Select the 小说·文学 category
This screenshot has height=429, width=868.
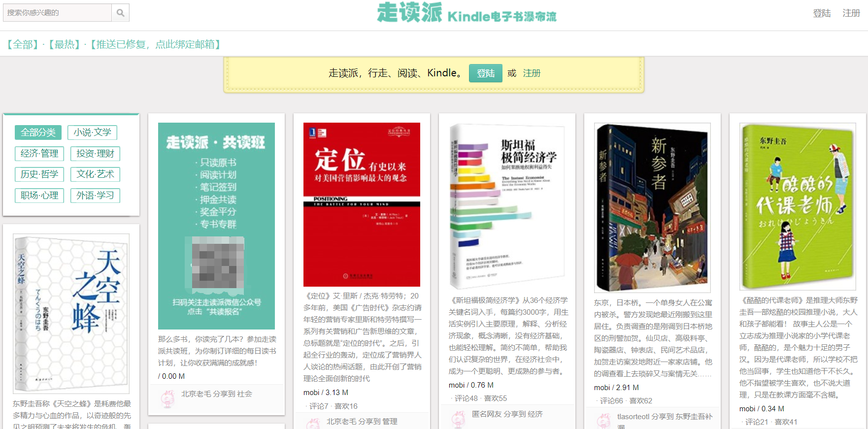93,132
